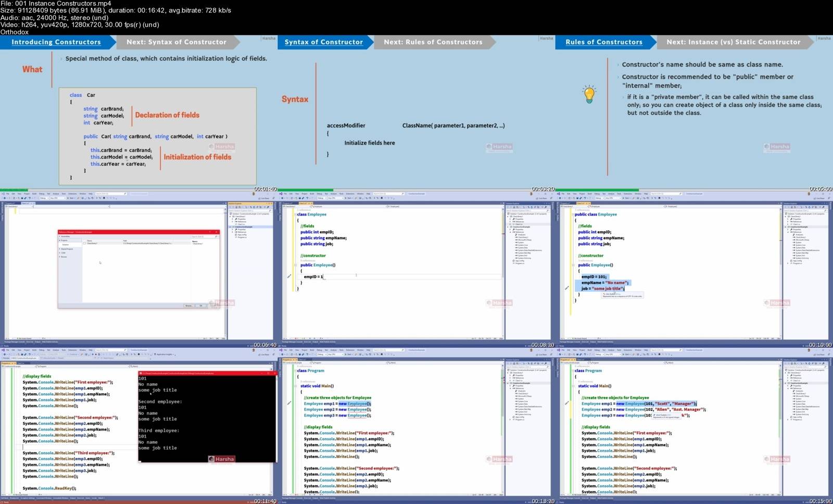Screen dimensions: 833x504
Task: Click the 'Declaration of fields' label
Action: coord(167,115)
